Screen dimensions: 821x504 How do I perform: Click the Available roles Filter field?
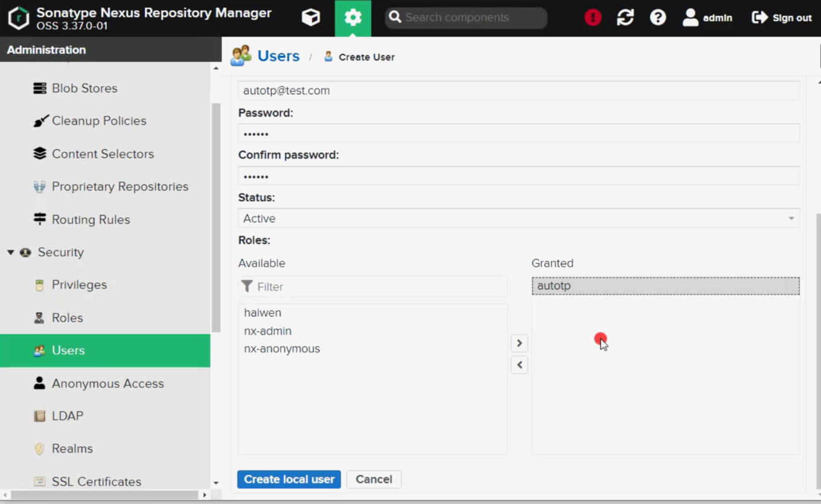[x=373, y=287]
